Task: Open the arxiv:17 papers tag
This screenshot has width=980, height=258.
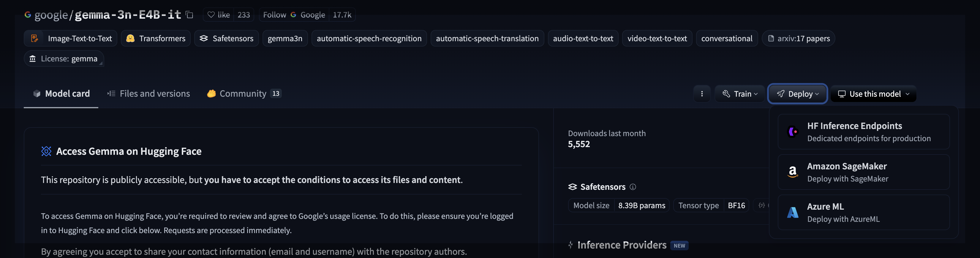Action: pyautogui.click(x=798, y=38)
